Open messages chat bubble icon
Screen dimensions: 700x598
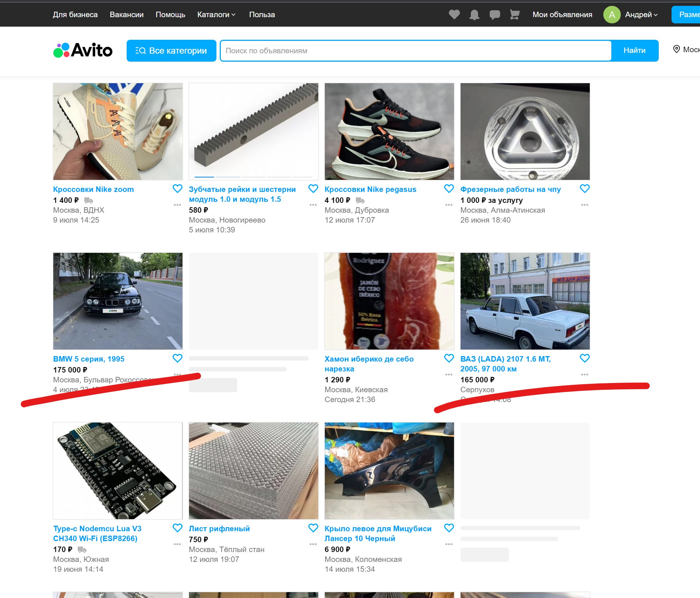[x=495, y=15]
